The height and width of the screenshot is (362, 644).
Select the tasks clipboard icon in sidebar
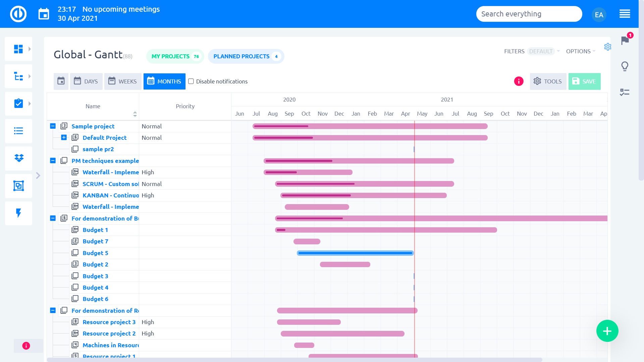(18, 104)
